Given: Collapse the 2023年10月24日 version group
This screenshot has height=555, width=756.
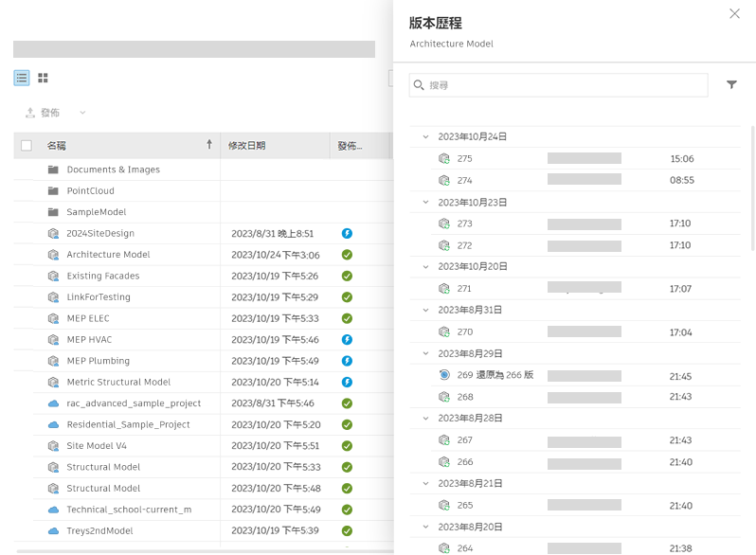Looking at the screenshot, I should [x=425, y=137].
